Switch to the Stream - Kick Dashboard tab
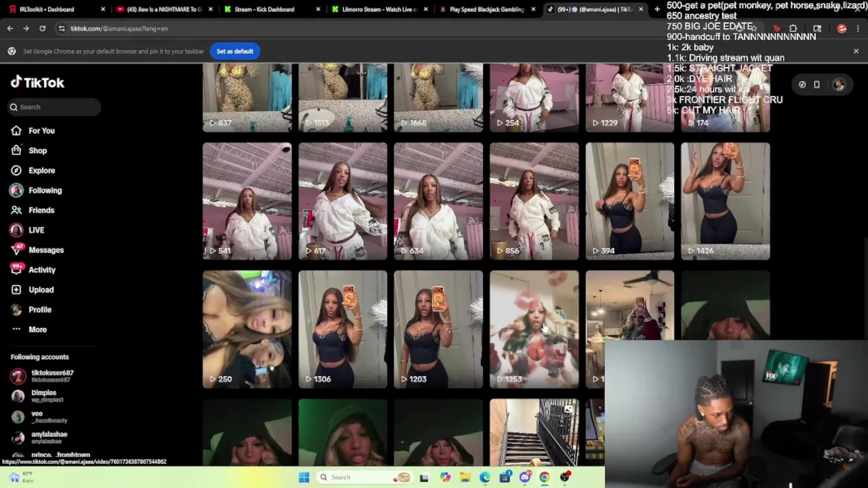Image resolution: width=868 pixels, height=488 pixels. (x=270, y=9)
